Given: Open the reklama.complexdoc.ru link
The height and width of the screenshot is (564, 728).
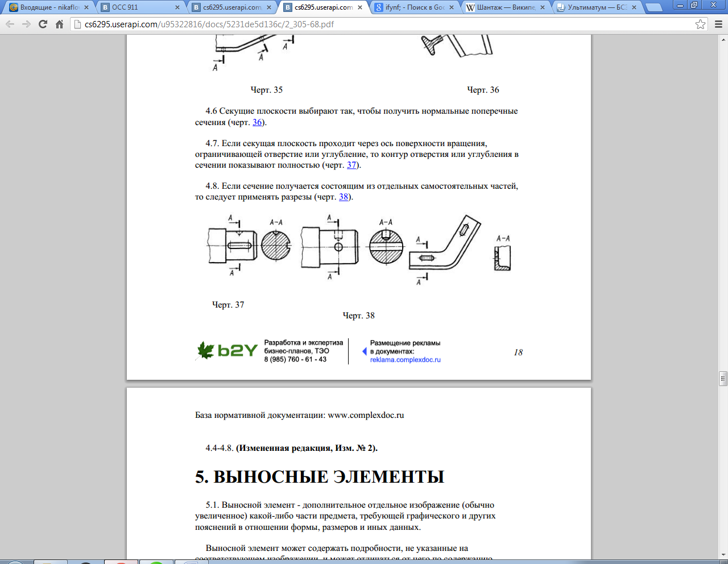Looking at the screenshot, I should click(405, 360).
